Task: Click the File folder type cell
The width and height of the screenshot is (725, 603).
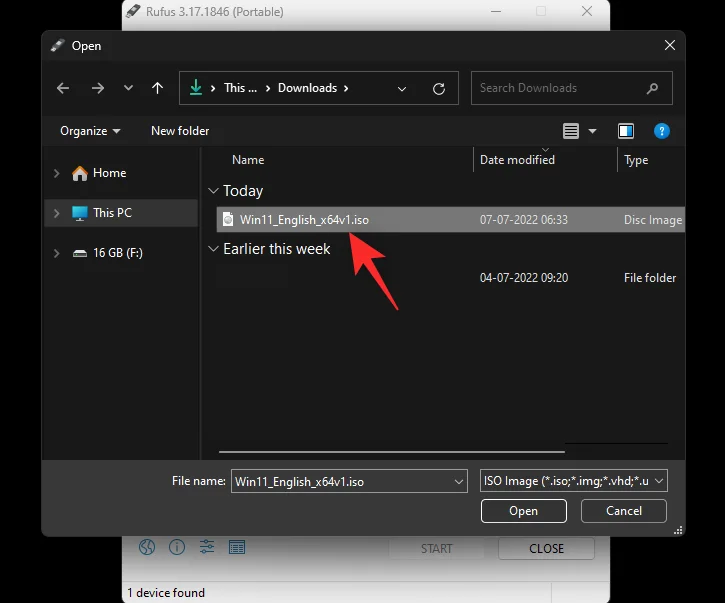Action: 650,278
